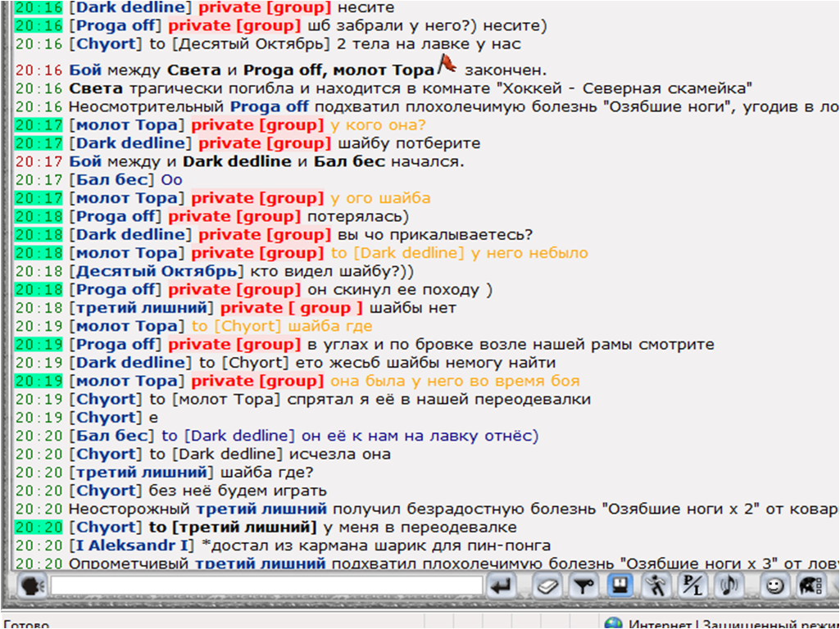
Task: Click the 'Готово' status bar text
Action: [x=26, y=623]
